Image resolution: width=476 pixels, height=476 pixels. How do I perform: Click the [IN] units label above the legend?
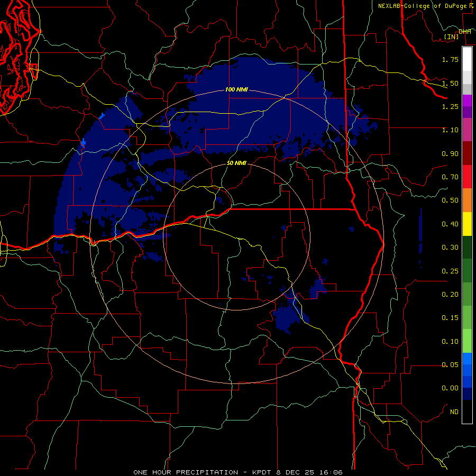451,36
